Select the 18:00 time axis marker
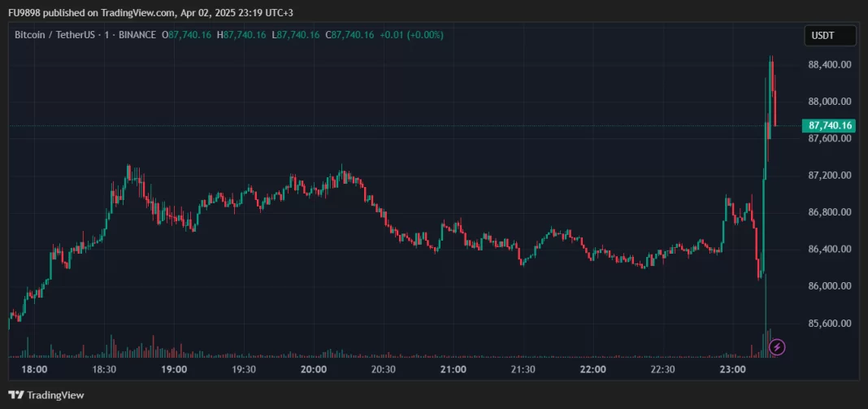 coord(35,369)
